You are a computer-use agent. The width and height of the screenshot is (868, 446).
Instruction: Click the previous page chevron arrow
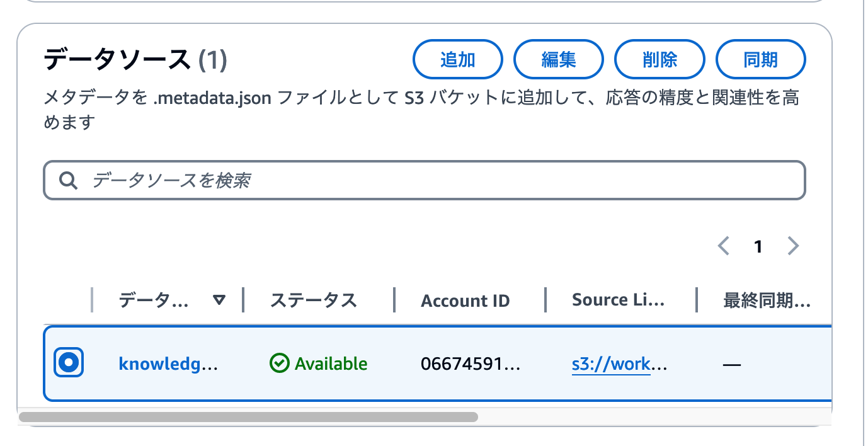click(723, 246)
